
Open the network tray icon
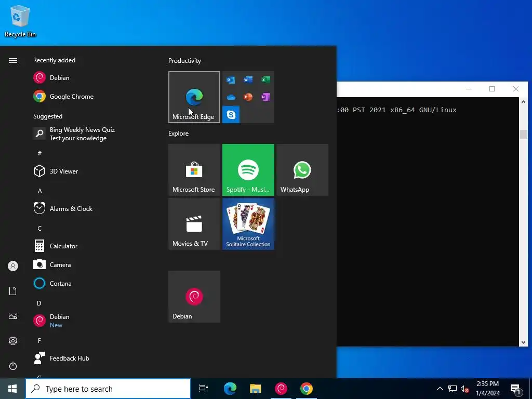pos(453,389)
